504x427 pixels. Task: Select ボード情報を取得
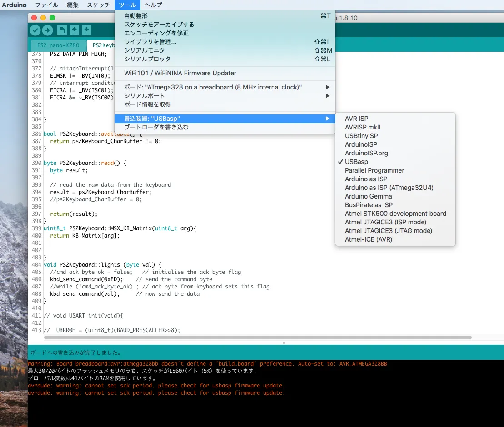pyautogui.click(x=225, y=104)
